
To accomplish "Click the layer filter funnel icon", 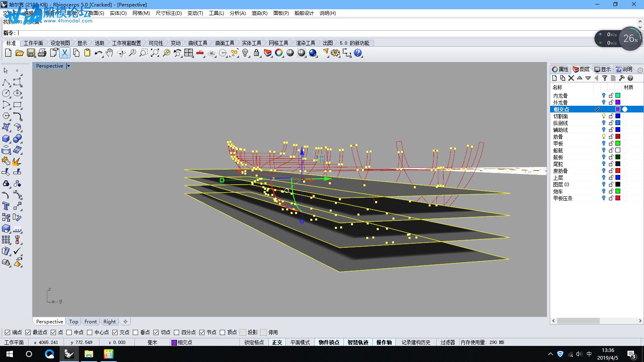I will point(605,78).
